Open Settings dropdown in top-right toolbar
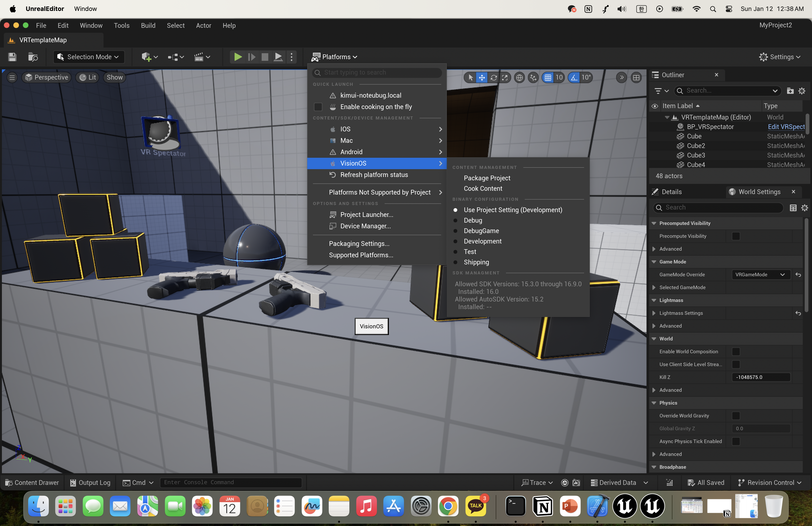Screen dimensions: 812x526 coord(779,57)
